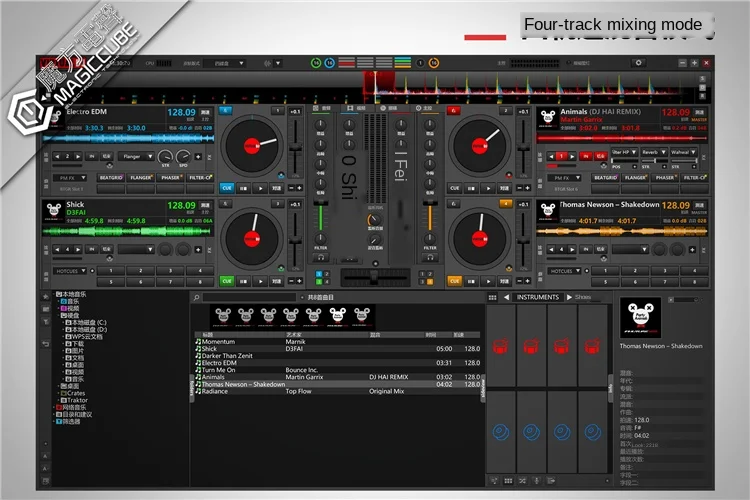Adjust the crossfader in the mixer
Screen dimensions: 750x500
375,277
